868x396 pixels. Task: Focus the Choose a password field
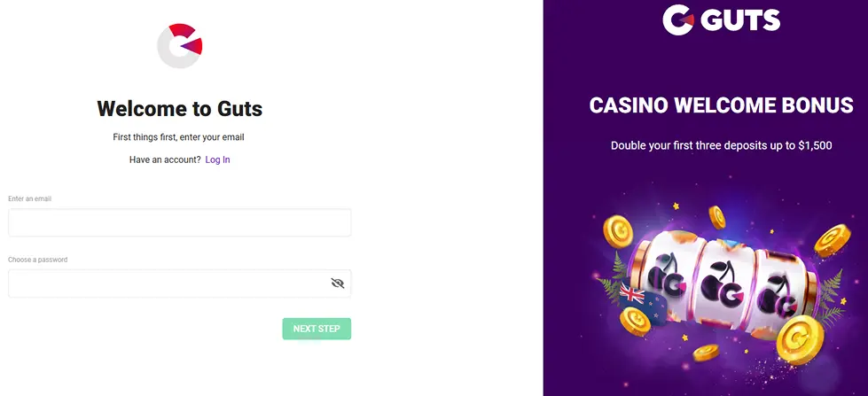[179, 283]
